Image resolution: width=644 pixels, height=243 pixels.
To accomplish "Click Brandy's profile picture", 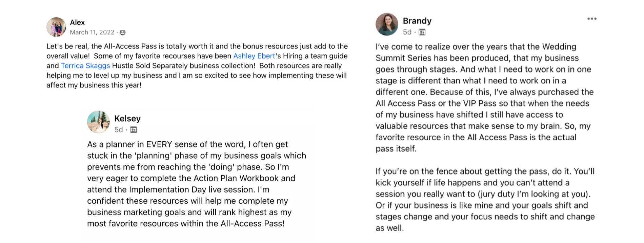I will click(387, 24).
